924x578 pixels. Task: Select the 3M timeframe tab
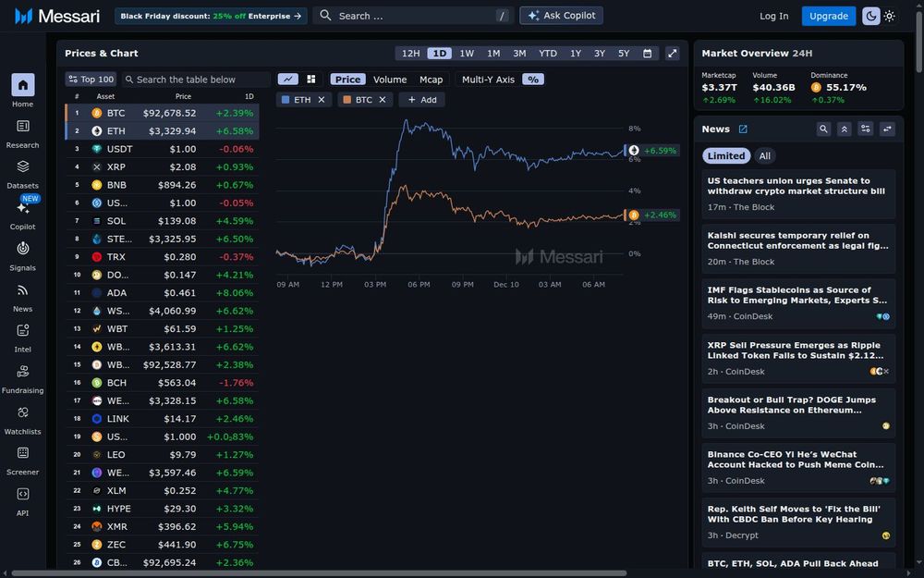pyautogui.click(x=519, y=53)
